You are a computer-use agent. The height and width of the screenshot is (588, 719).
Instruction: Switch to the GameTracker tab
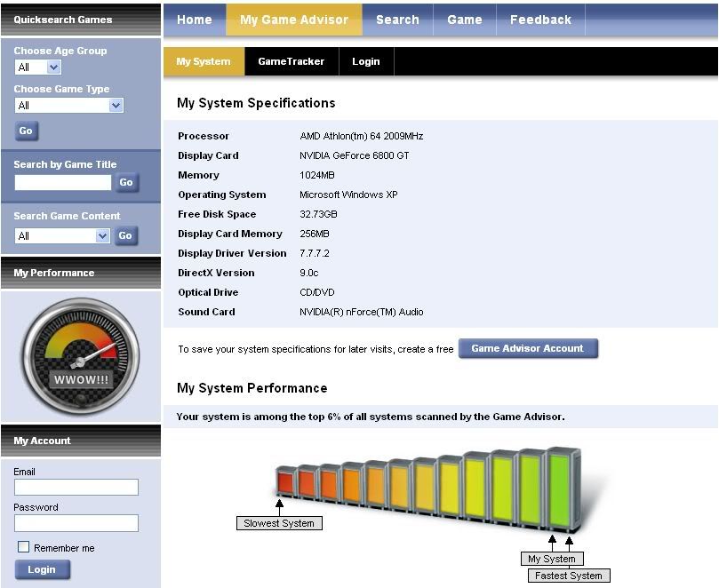coord(291,61)
